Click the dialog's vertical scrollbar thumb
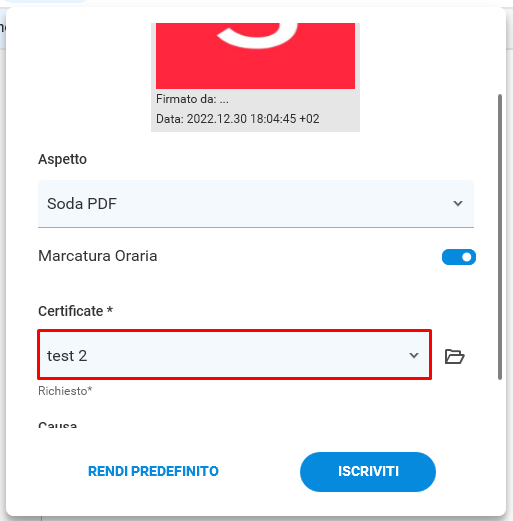 (499, 237)
